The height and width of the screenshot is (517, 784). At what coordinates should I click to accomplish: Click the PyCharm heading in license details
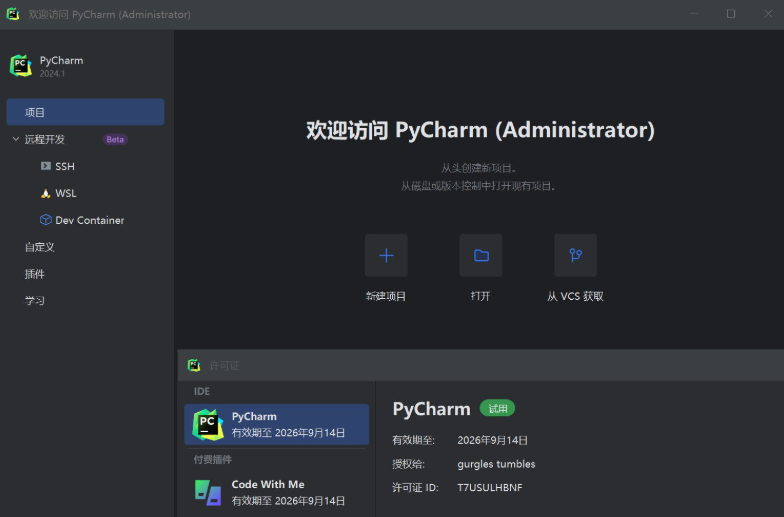432,409
